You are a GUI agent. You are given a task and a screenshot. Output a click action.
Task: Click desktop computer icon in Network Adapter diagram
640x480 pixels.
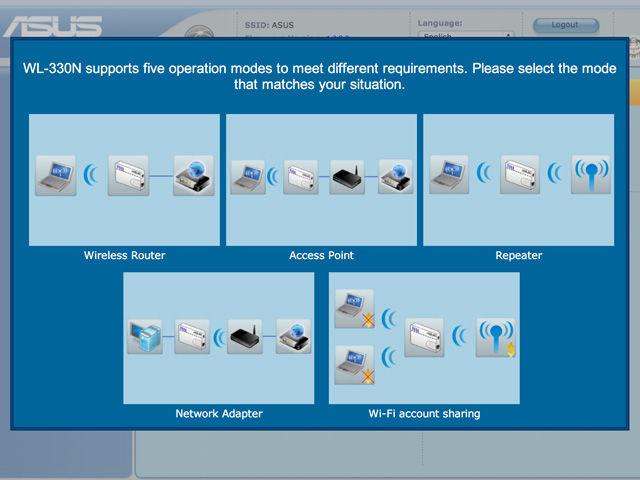point(145,336)
